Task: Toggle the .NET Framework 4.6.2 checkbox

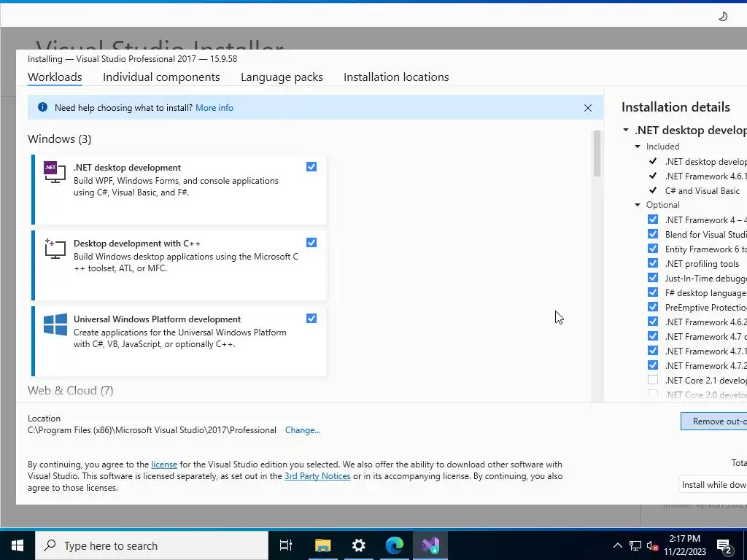Action: [x=653, y=322]
